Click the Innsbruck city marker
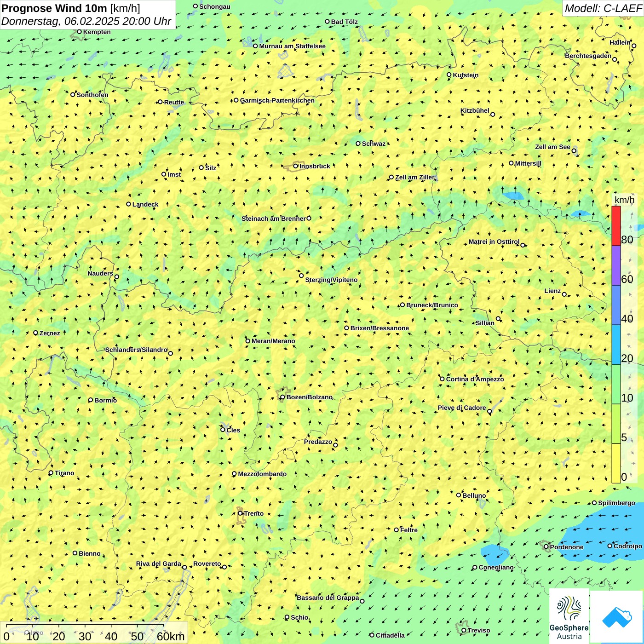The image size is (644, 644). (x=296, y=166)
